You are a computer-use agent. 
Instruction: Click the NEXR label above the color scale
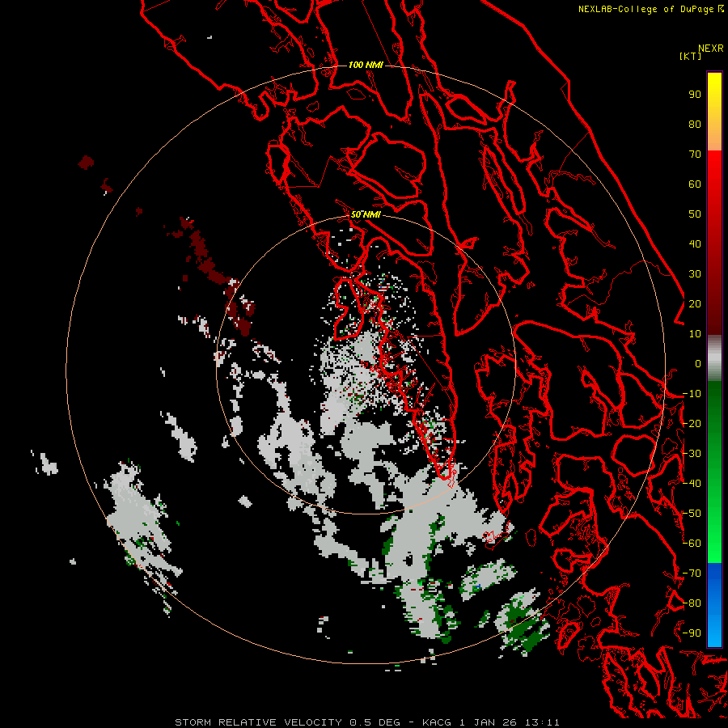pos(711,49)
